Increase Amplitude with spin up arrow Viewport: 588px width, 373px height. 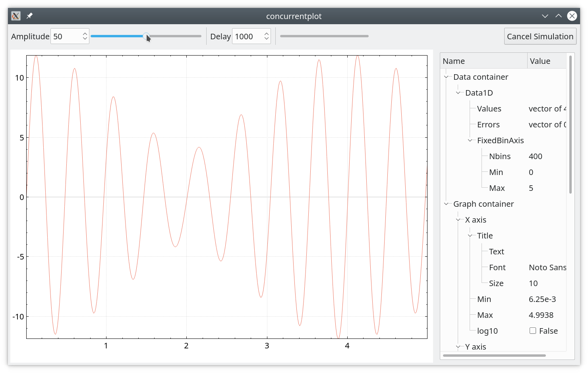(85, 34)
